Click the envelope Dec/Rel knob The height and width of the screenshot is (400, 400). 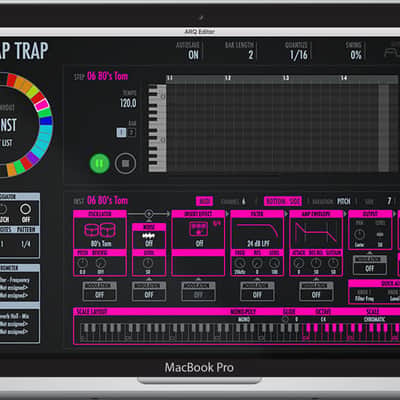point(316,264)
